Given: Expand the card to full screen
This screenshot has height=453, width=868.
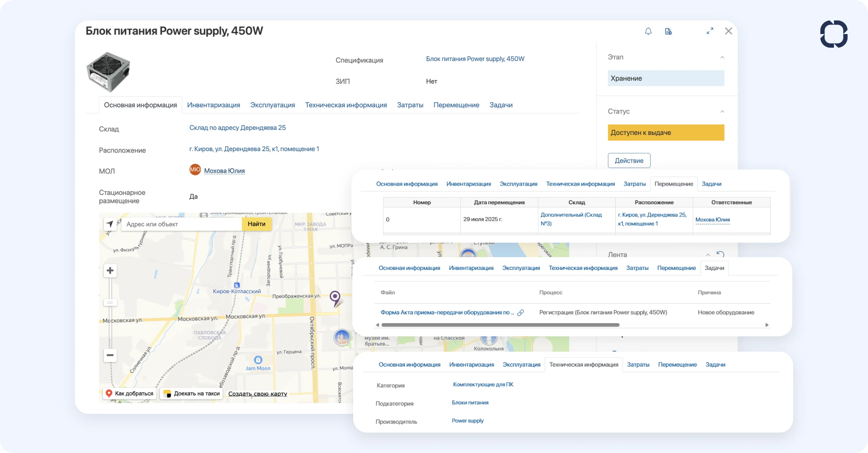Looking at the screenshot, I should coord(710,31).
